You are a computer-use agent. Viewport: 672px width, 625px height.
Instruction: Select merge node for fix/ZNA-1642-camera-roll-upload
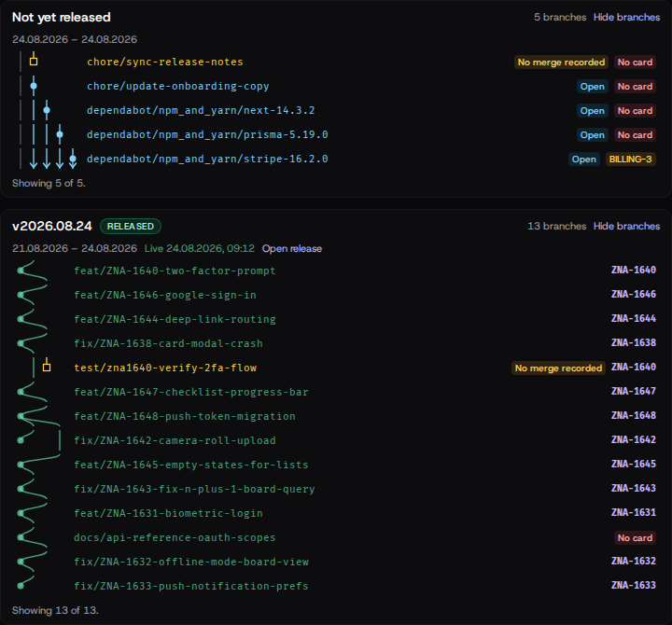[x=21, y=440]
